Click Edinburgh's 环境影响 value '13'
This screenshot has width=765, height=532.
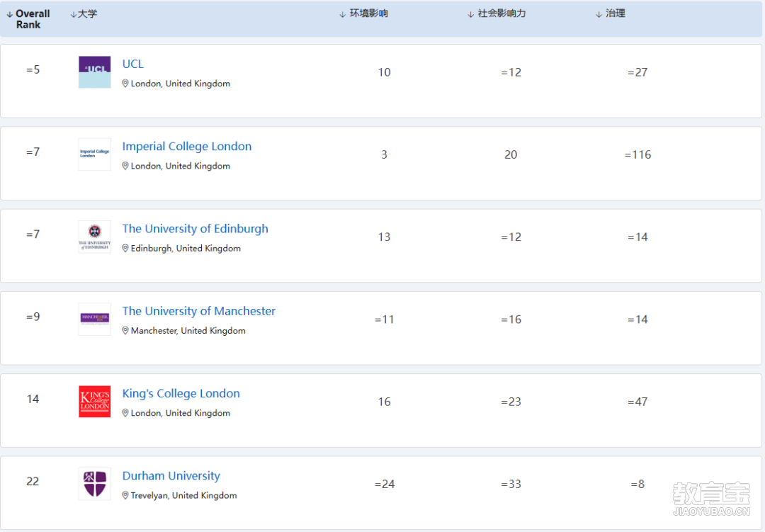[x=385, y=237]
